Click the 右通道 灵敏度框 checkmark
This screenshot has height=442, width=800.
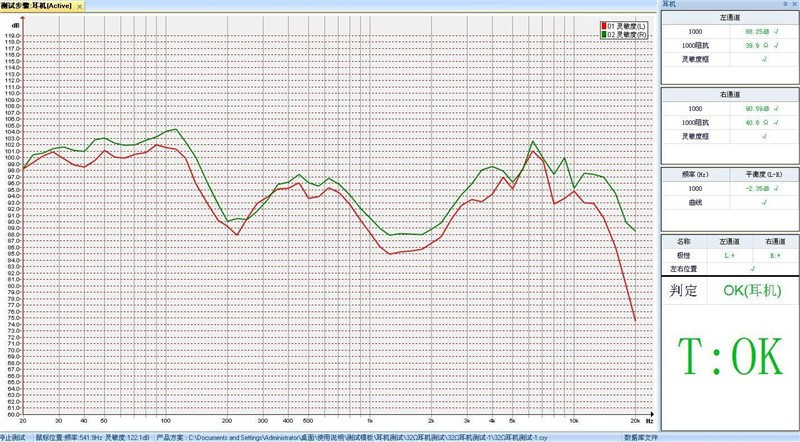[x=763, y=136]
